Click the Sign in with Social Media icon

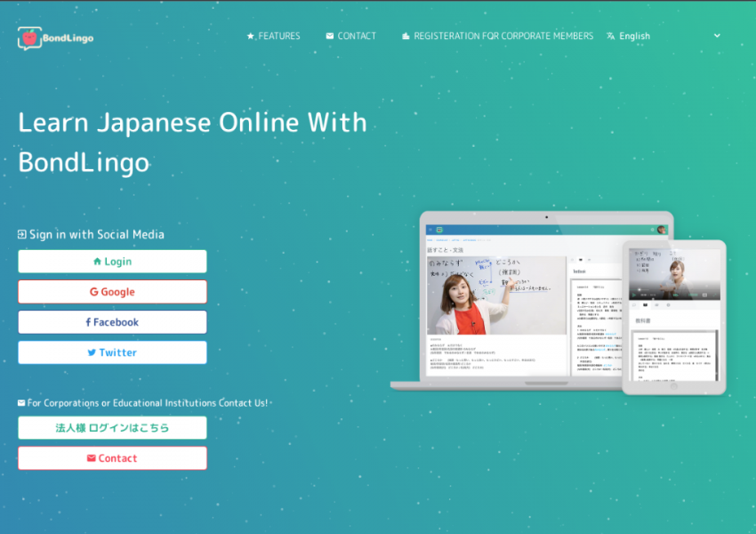point(22,235)
